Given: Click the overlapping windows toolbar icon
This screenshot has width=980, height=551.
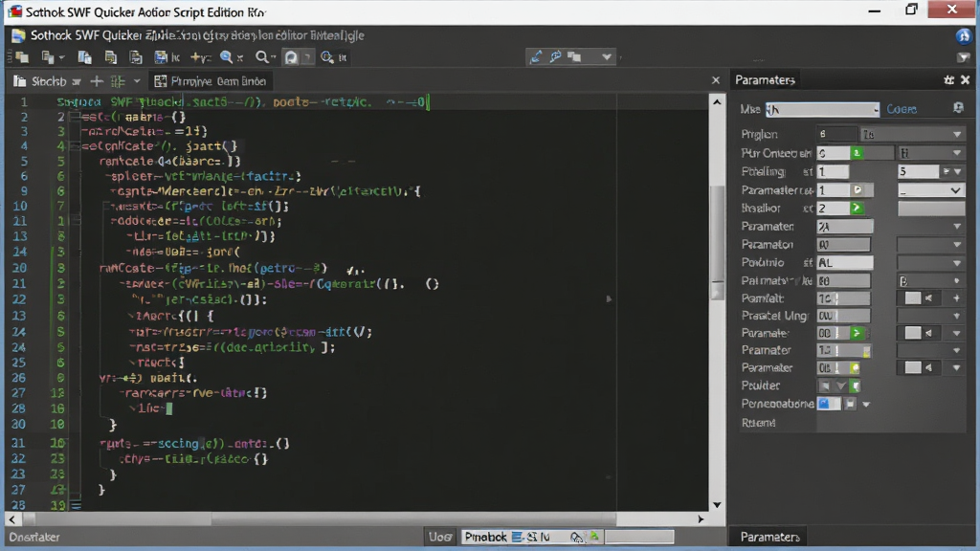Looking at the screenshot, I should pos(574,56).
